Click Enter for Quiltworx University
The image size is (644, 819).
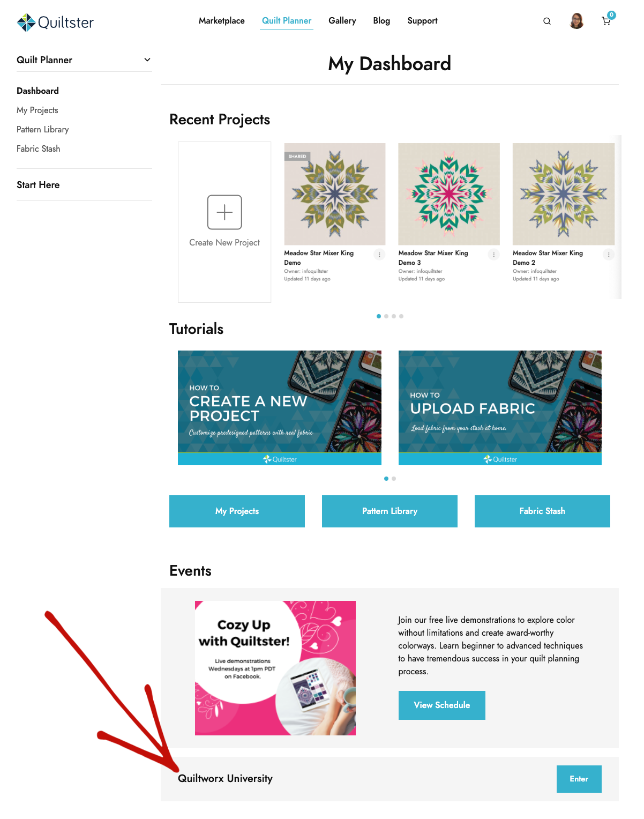[579, 779]
